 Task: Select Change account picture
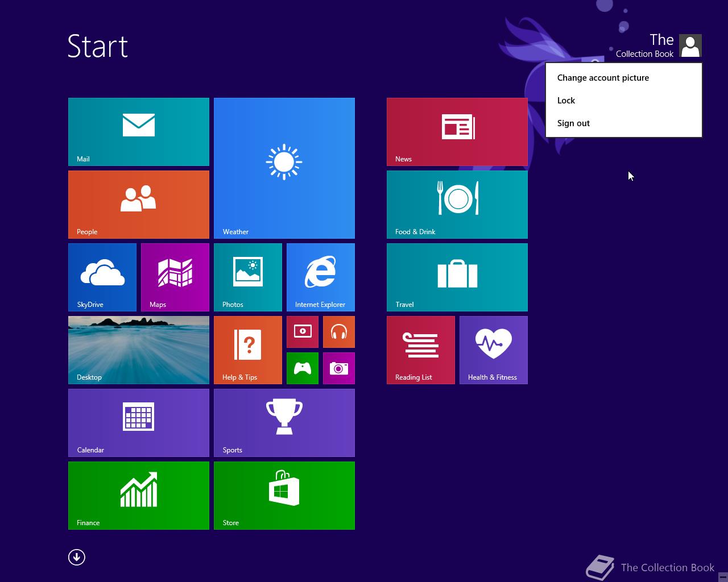point(624,78)
